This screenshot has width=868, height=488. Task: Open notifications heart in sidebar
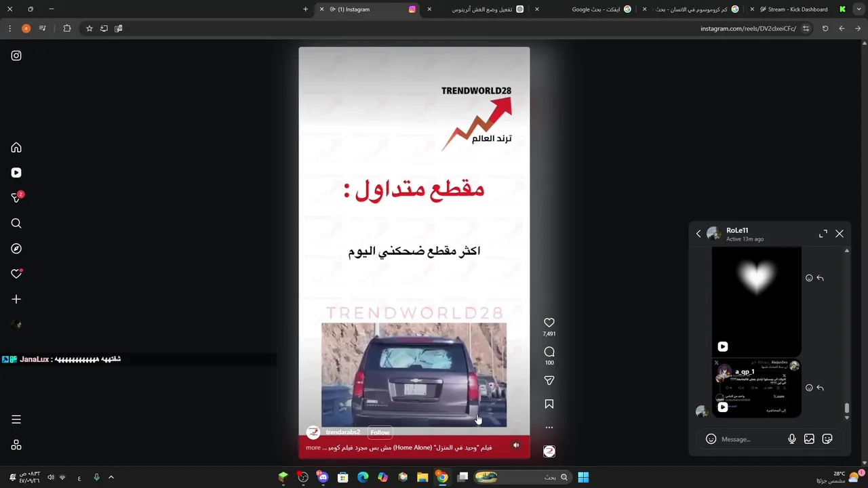16,274
